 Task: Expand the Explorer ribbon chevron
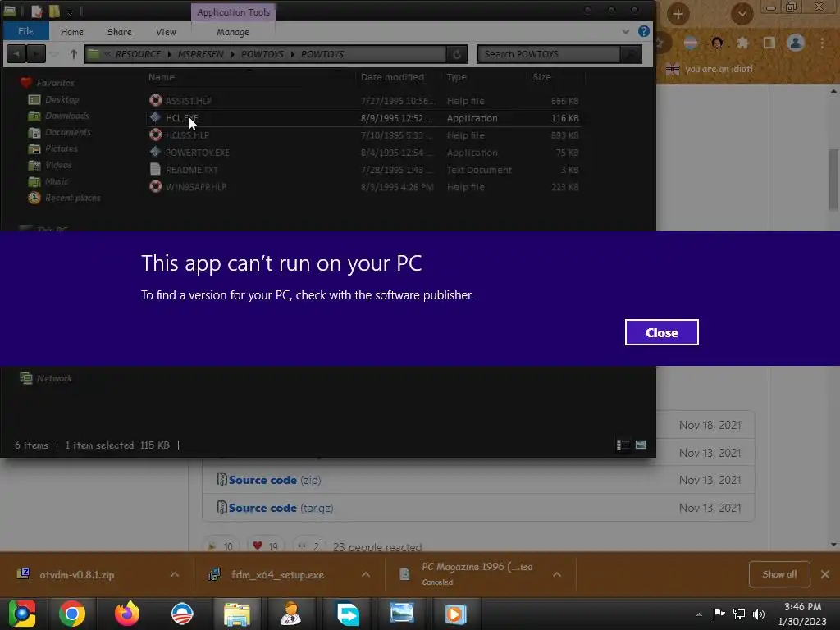click(626, 32)
